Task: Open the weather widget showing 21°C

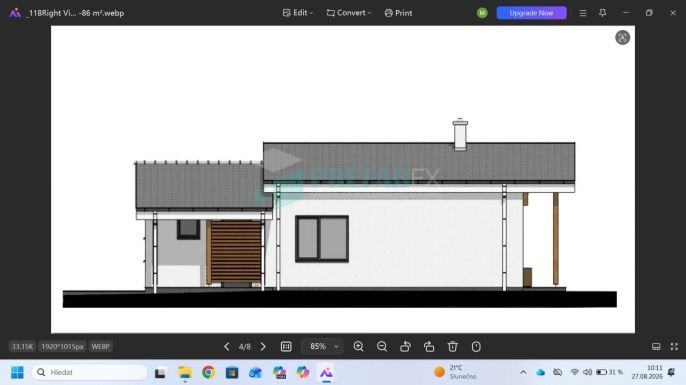Action: pyautogui.click(x=455, y=372)
